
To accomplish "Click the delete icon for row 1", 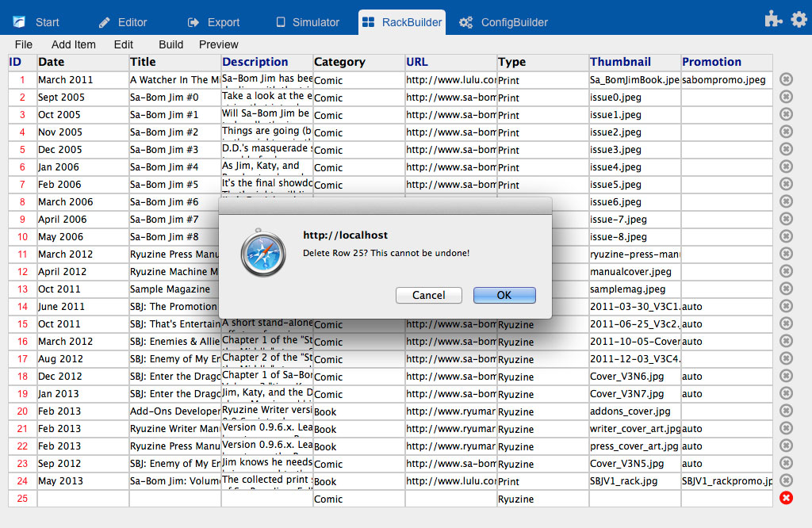I will (x=786, y=79).
